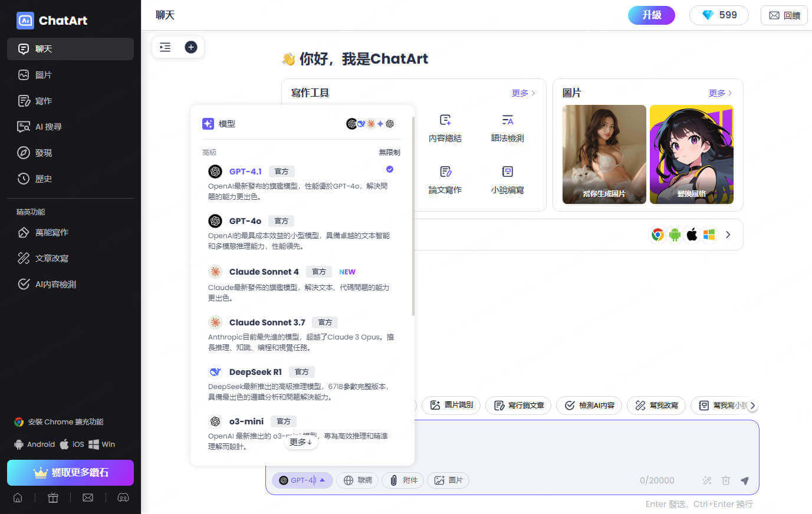Click the Windows icon in apps bar
The image size is (812, 514).
[709, 235]
